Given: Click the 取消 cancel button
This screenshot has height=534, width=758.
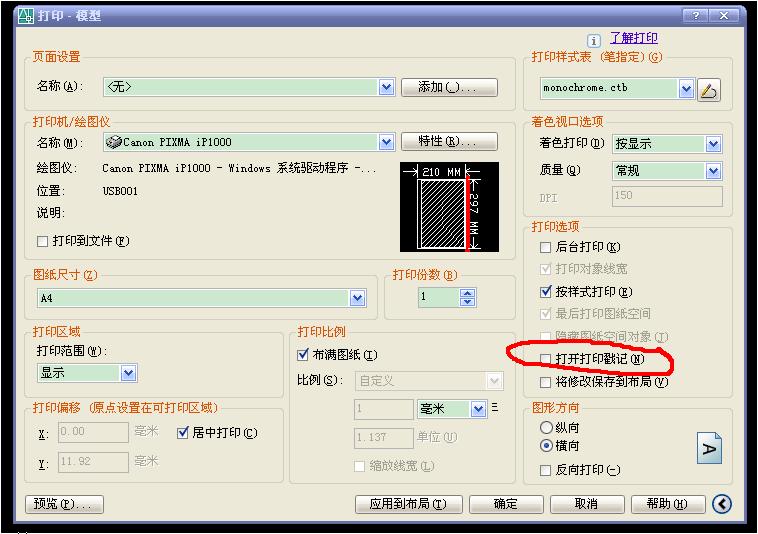Looking at the screenshot, I should point(587,505).
